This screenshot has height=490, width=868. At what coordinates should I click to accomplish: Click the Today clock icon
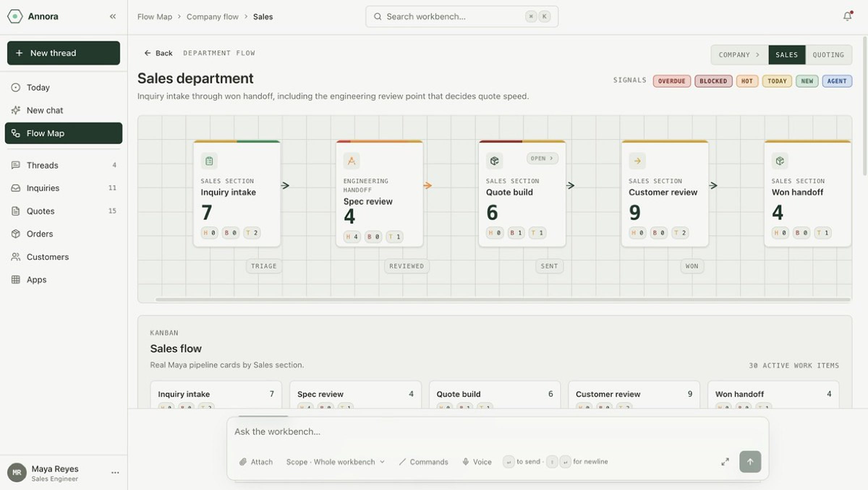click(x=16, y=87)
